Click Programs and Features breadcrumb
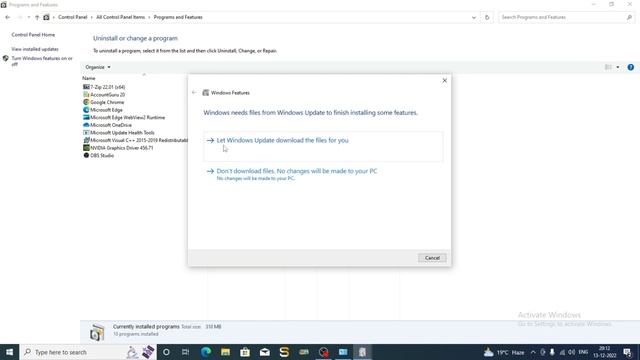Viewport: 640px width, 360px height. (178, 17)
